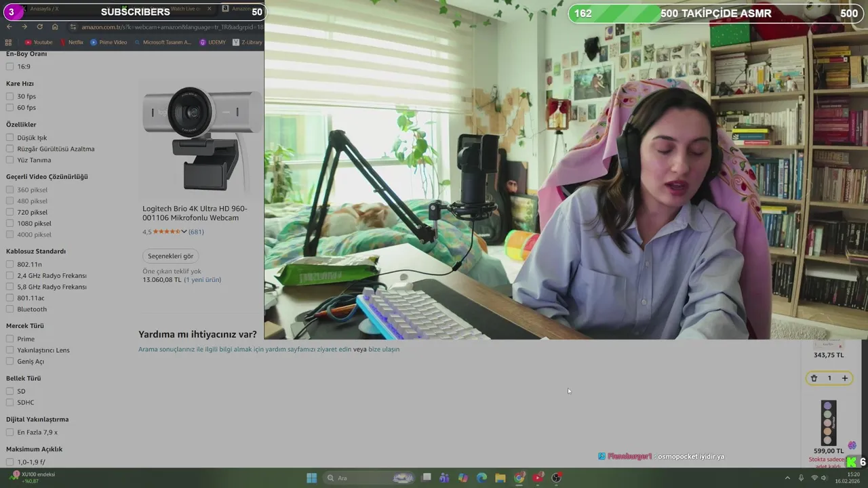The height and width of the screenshot is (488, 868).
Task: Check the 801.11ac filter
Action: click(x=9, y=298)
